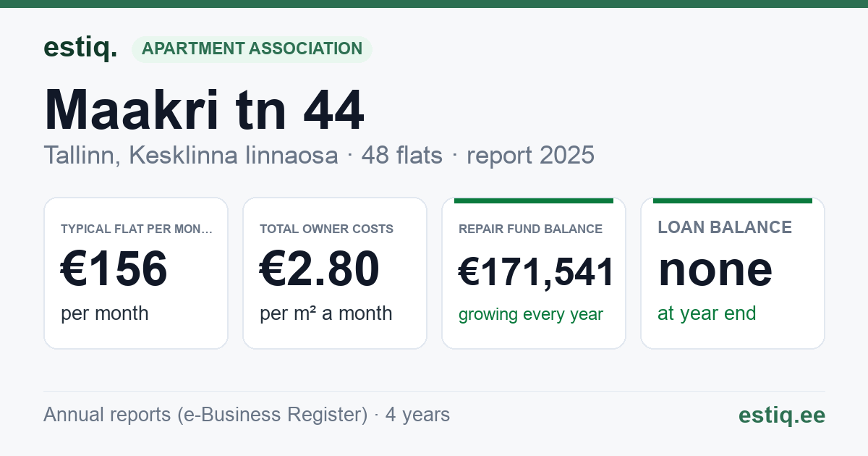Open the Repair fund balance card
Image resolution: width=868 pixels, height=456 pixels.
click(x=534, y=273)
